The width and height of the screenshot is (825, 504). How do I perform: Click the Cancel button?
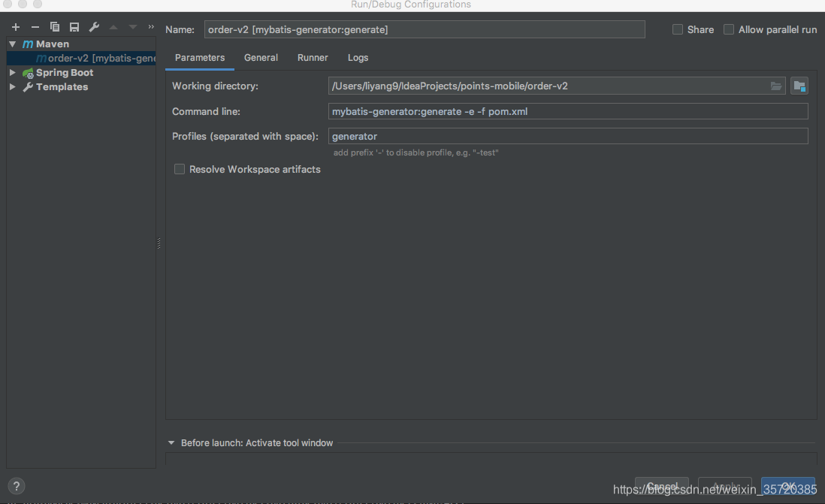tap(662, 486)
